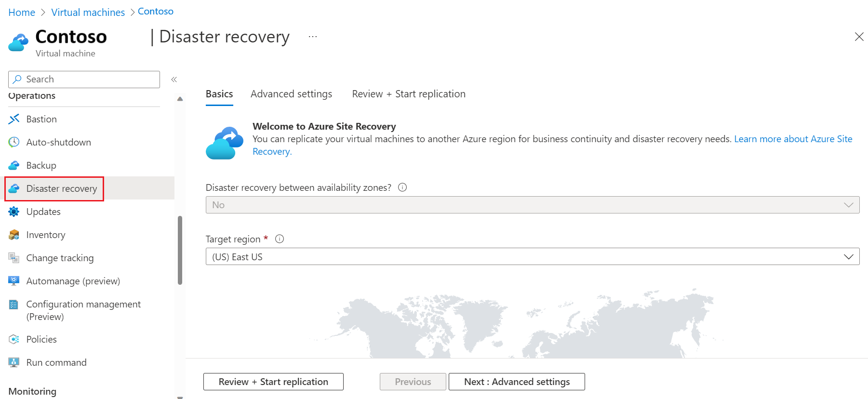
Task: Open the Review + Start replication tab
Action: point(409,94)
